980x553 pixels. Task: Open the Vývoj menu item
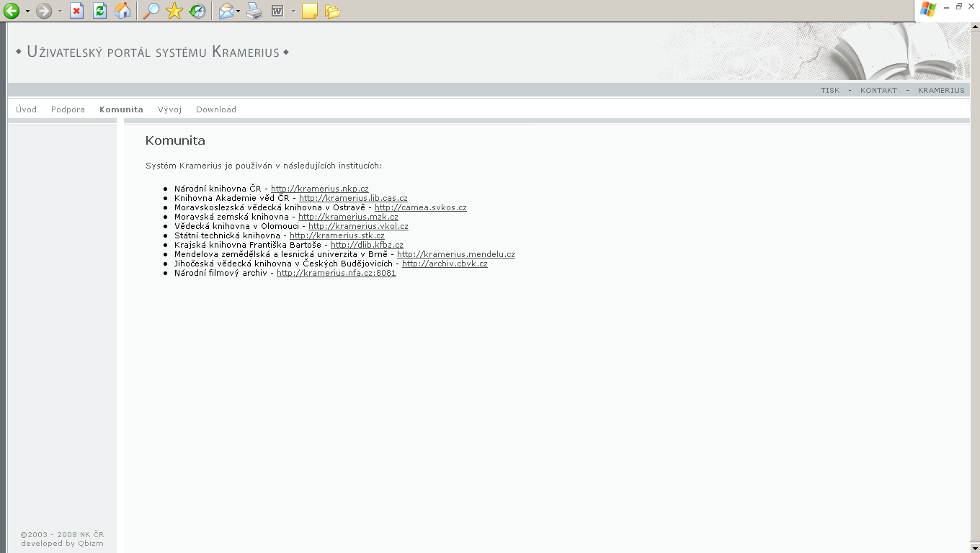(170, 109)
